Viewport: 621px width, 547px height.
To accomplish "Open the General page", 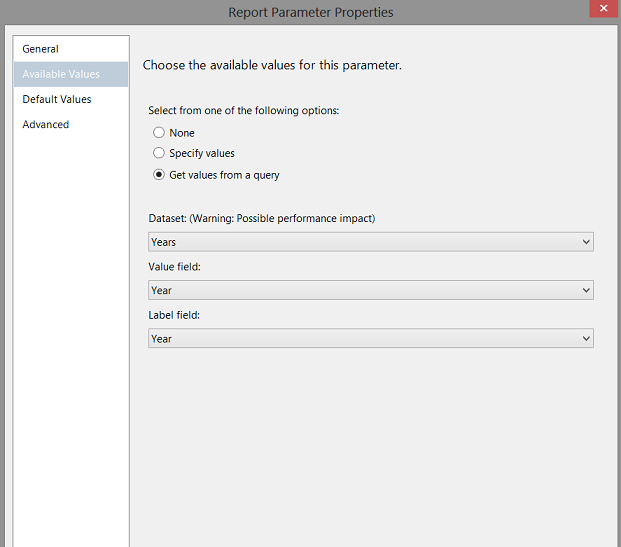I will pyautogui.click(x=41, y=49).
